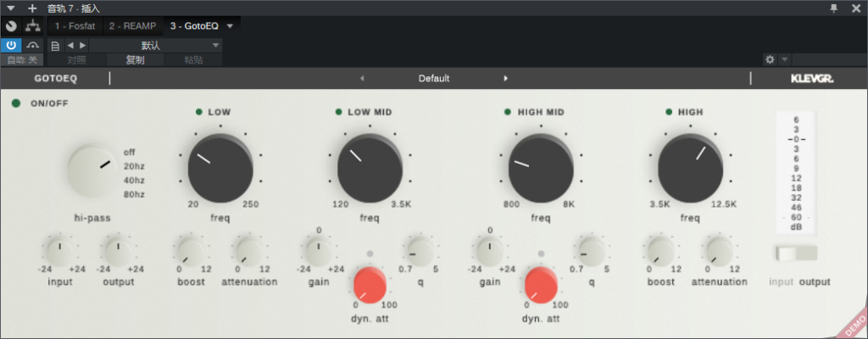Click the add insert plus icon

(32, 8)
